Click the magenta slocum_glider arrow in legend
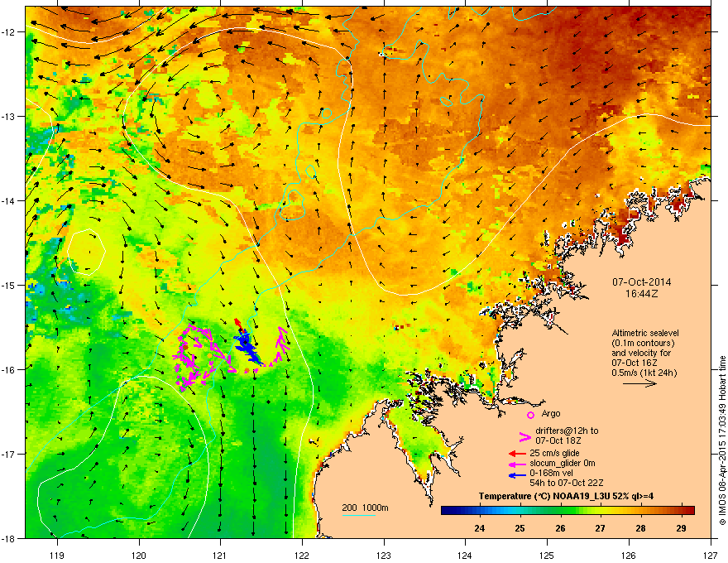728x563 pixels. pos(517,464)
